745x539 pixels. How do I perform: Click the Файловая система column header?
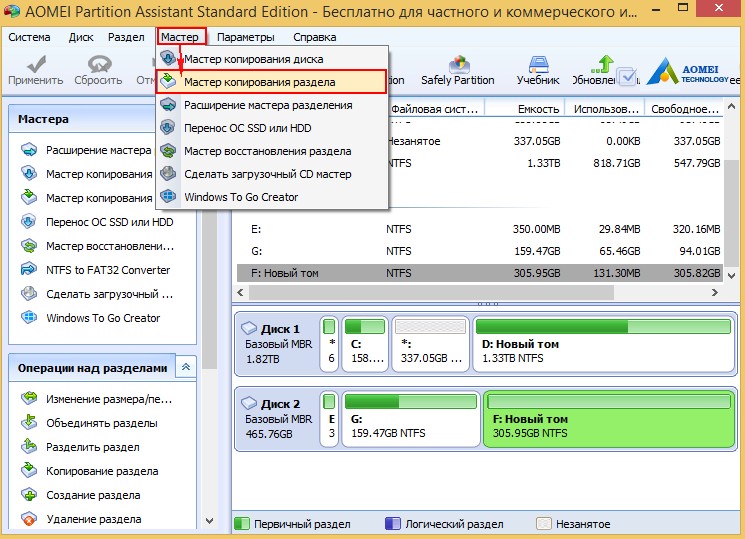436,109
